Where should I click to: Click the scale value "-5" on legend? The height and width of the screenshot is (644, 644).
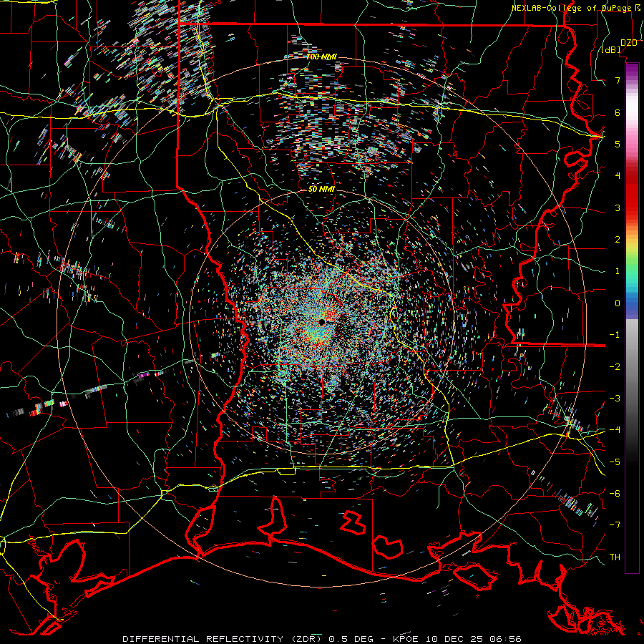pyautogui.click(x=615, y=462)
